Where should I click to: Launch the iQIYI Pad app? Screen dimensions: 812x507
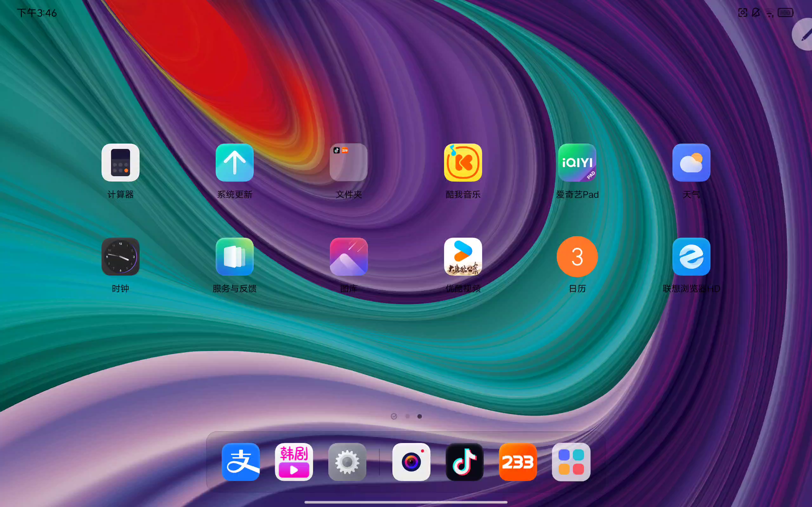click(577, 163)
